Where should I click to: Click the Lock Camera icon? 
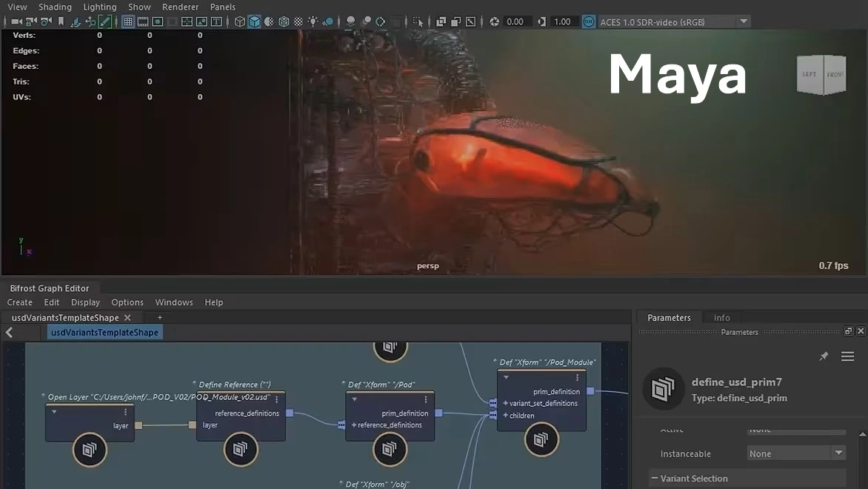point(31,21)
